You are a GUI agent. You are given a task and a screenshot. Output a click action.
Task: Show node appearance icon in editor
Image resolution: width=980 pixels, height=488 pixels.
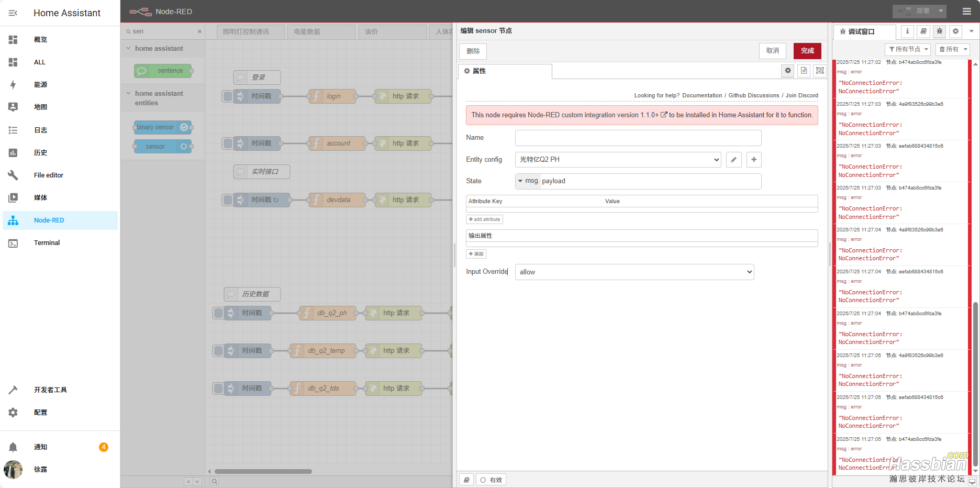820,71
